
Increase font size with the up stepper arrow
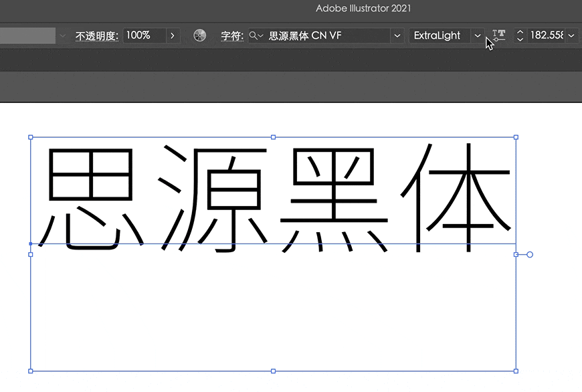pyautogui.click(x=520, y=32)
